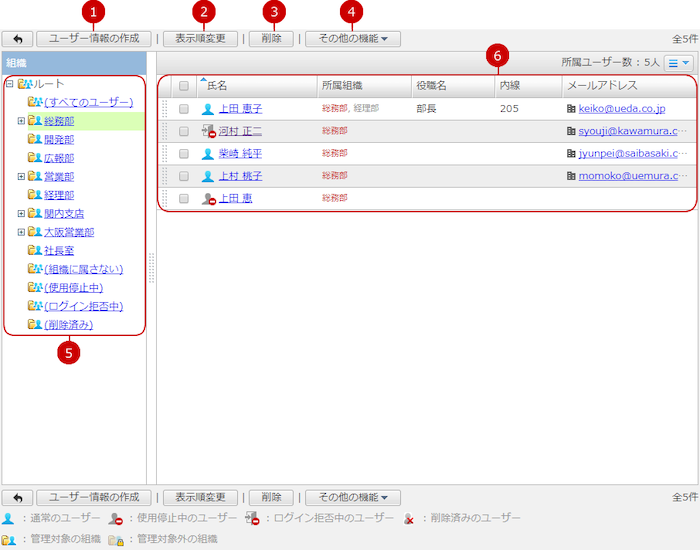Select 開発部 in the organization tree
Image resolution: width=700 pixels, height=550 pixels.
(59, 140)
